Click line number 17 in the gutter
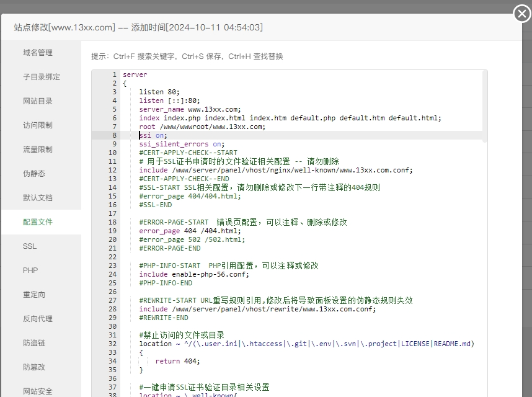This screenshot has width=532, height=397. (112, 213)
